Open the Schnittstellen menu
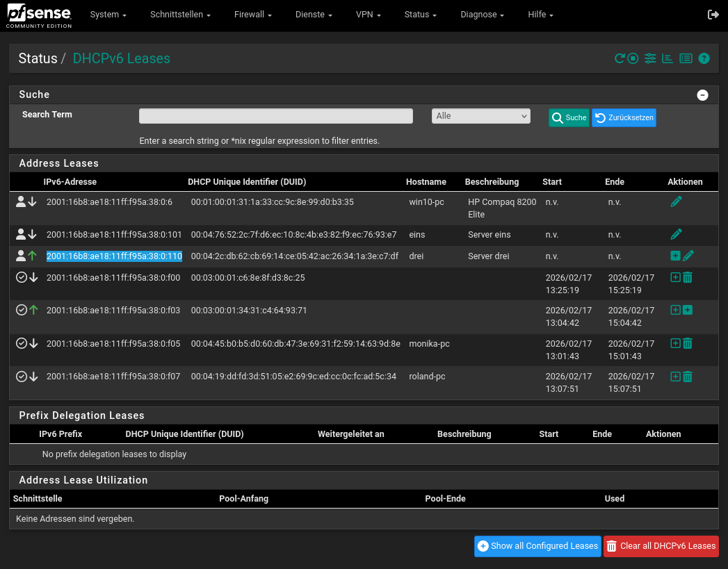Image resolution: width=728 pixels, height=569 pixels. pyautogui.click(x=180, y=15)
